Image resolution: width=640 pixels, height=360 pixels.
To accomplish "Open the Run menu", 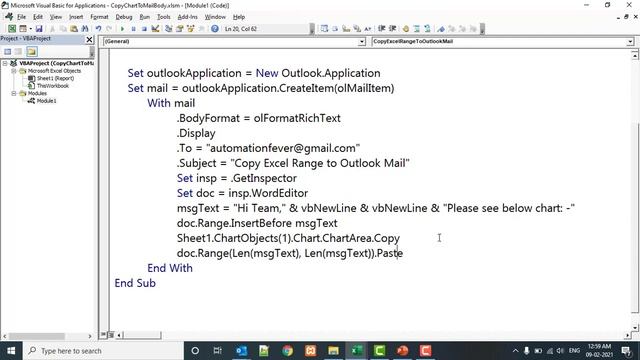I will click(x=144, y=17).
